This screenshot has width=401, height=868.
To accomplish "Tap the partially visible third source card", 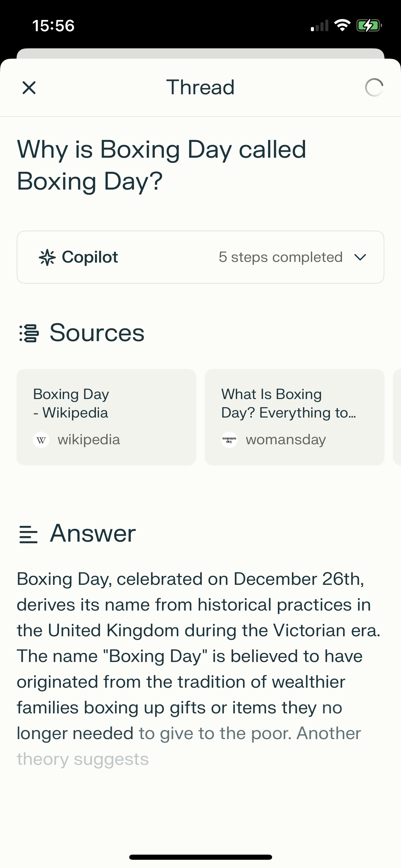I will (x=397, y=417).
